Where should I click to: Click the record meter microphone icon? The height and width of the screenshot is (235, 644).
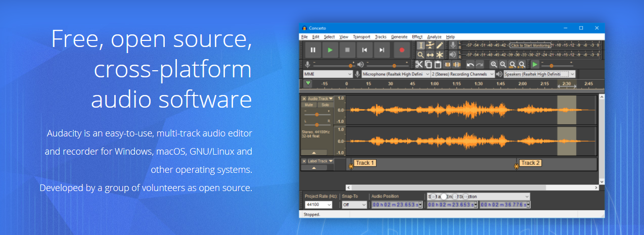click(453, 45)
